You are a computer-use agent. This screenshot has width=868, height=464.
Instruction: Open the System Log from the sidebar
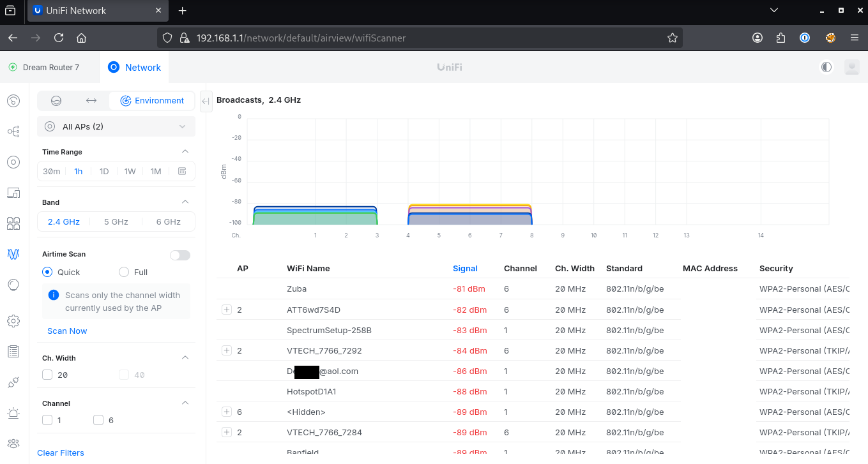[13, 351]
